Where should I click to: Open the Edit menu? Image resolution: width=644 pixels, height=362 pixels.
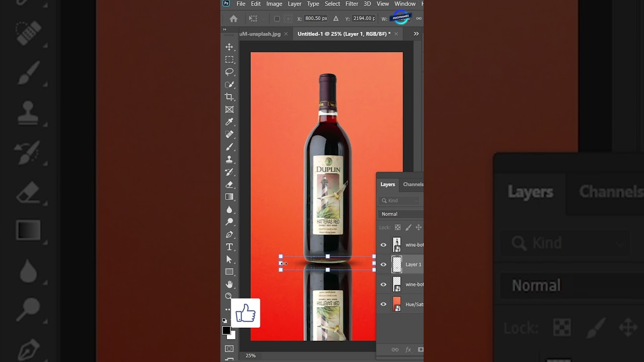coord(256,4)
